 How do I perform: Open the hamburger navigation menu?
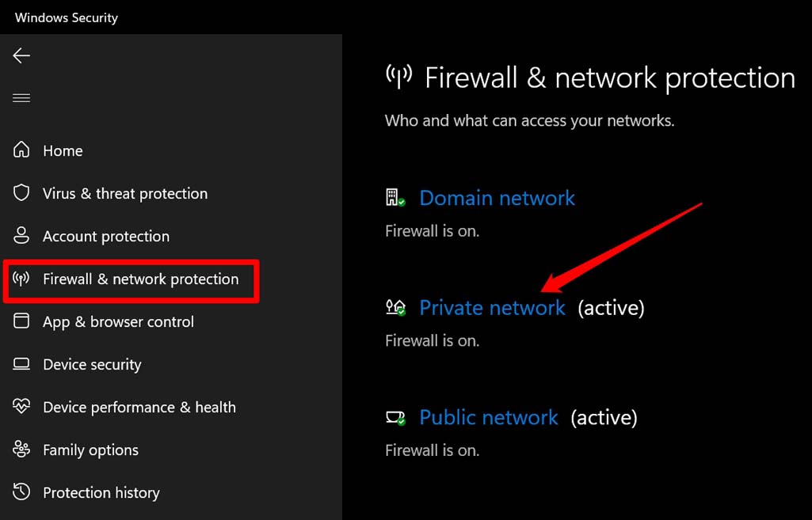click(21, 97)
